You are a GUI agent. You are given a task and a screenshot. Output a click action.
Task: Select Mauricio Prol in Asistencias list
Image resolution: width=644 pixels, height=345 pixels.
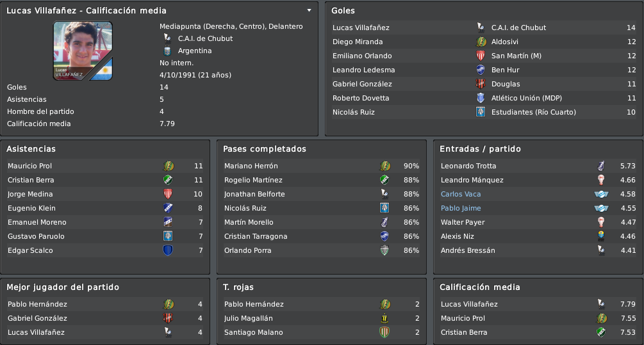[x=105, y=166]
